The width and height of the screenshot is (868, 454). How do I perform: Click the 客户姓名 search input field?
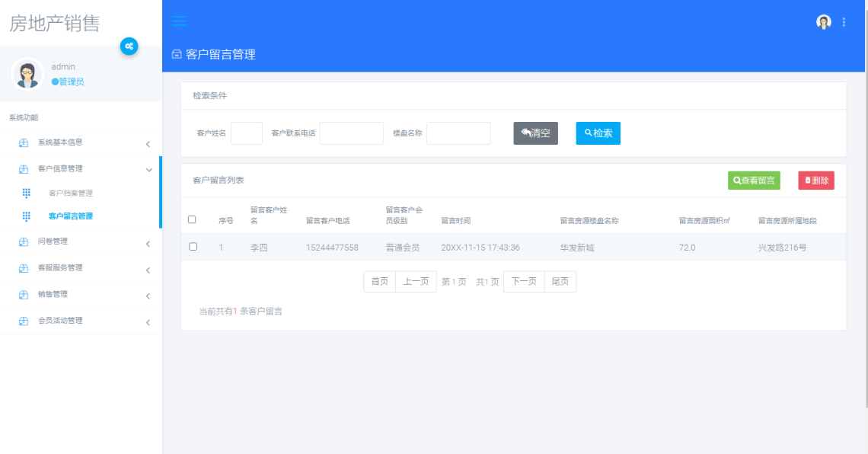click(246, 133)
